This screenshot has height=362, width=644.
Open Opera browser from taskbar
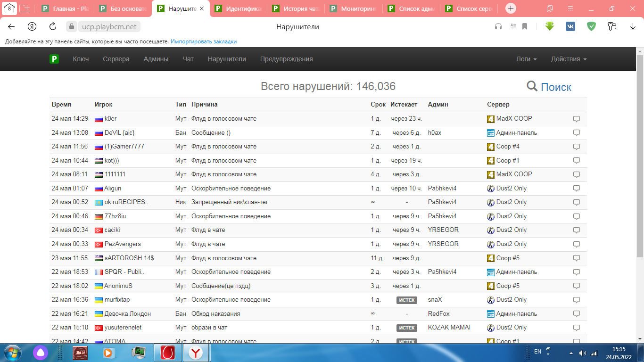coord(167,353)
